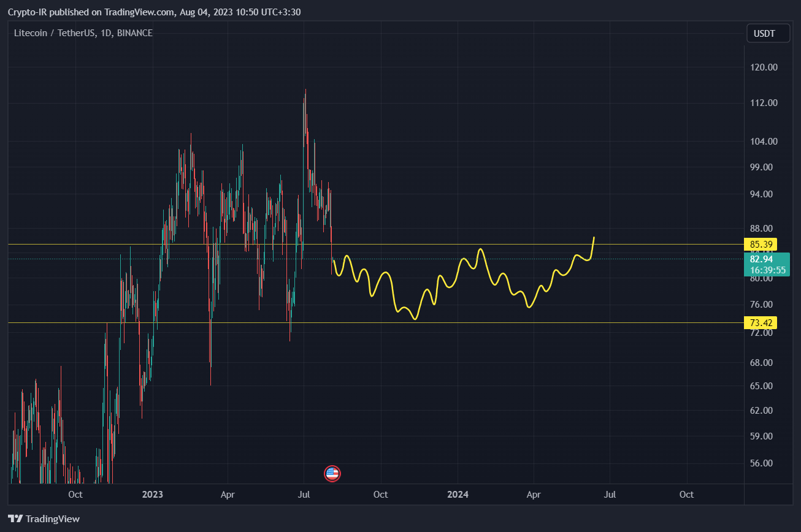Click the US flag event marker
The height and width of the screenshot is (532, 801).
click(x=332, y=473)
